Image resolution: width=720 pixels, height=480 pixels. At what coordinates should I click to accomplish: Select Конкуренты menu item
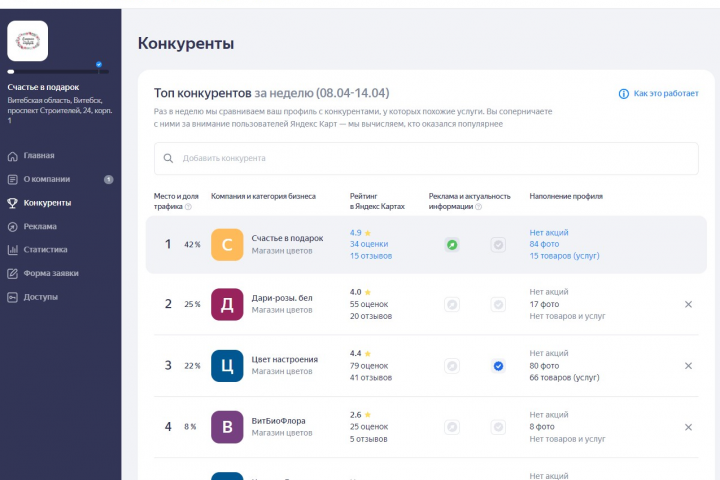(x=47, y=203)
